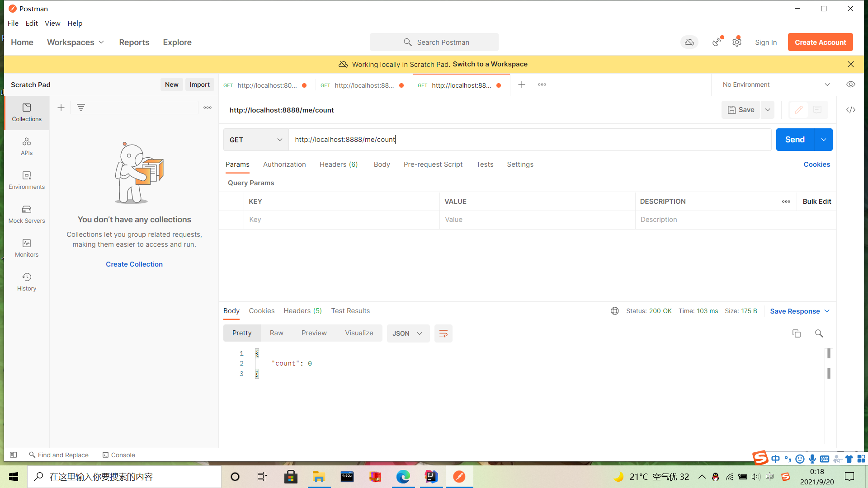The width and height of the screenshot is (868, 488).
Task: Copy response body to clipboard
Action: [x=796, y=333]
